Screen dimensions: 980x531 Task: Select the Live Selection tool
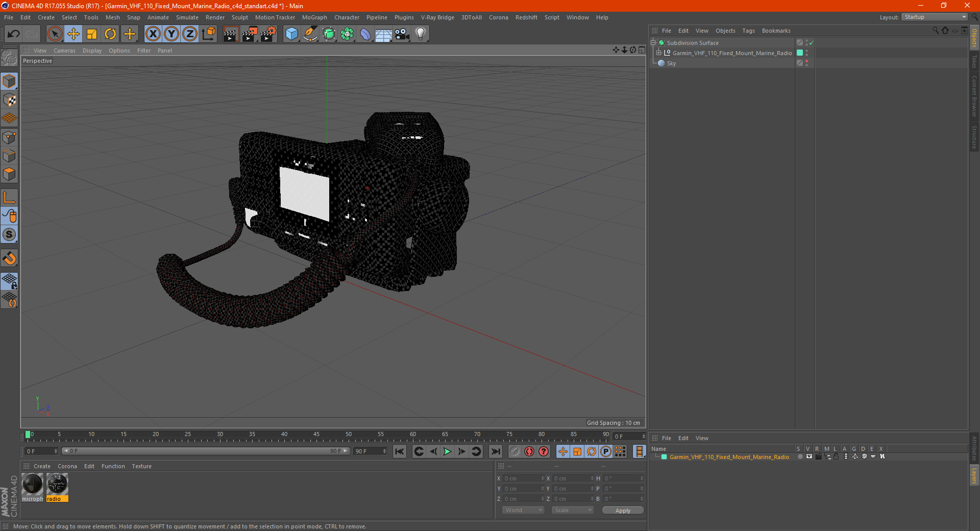(55, 34)
